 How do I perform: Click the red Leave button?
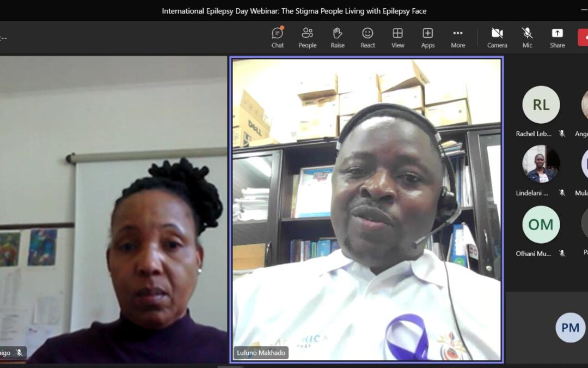(583, 38)
